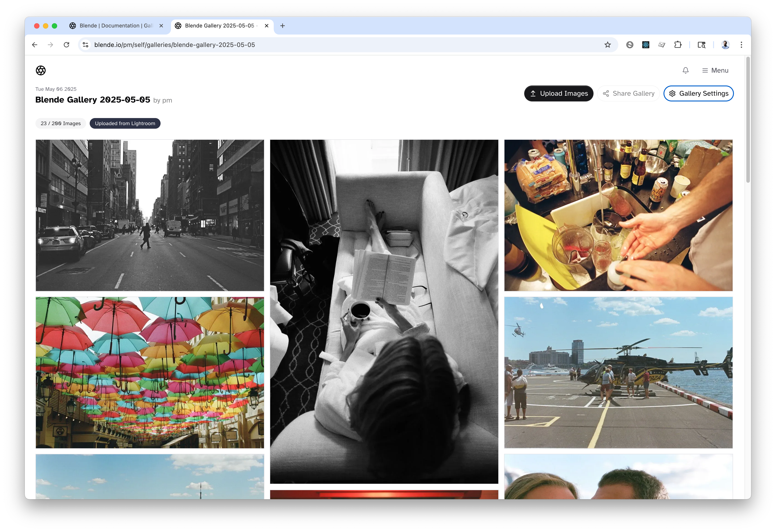Reload the current page

[x=66, y=45]
